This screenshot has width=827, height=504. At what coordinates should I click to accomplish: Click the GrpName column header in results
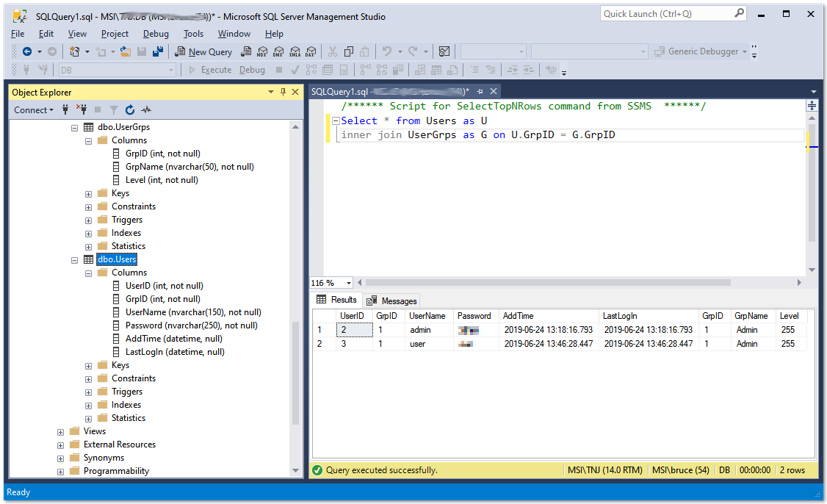pos(752,316)
